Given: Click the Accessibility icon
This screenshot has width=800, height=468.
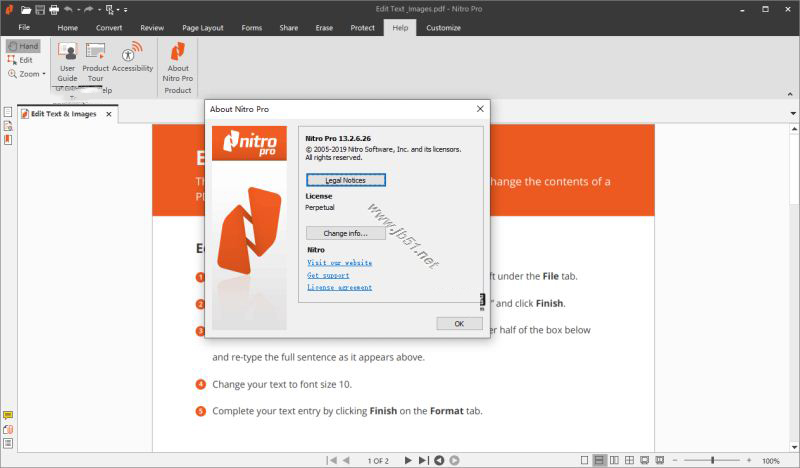Looking at the screenshot, I should pyautogui.click(x=133, y=57).
